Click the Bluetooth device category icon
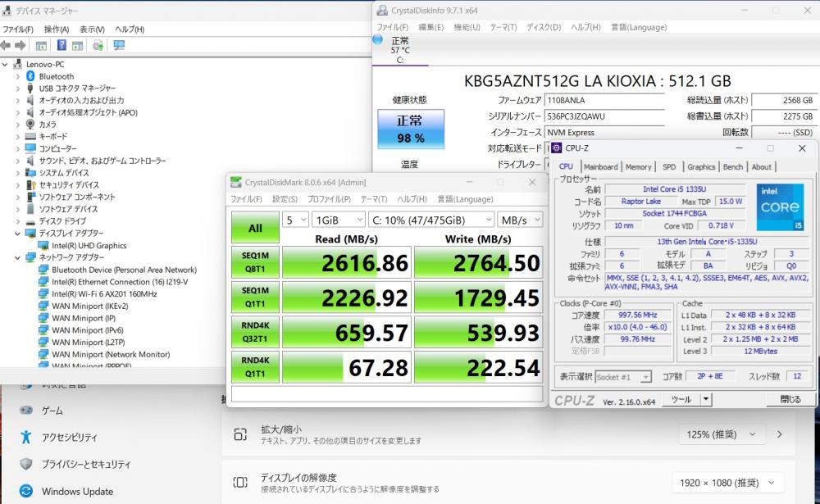The image size is (820, 504). (x=30, y=76)
